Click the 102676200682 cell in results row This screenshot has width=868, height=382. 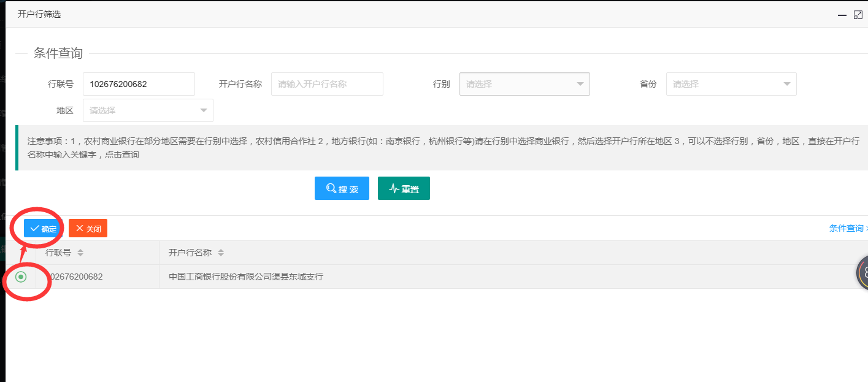click(77, 277)
